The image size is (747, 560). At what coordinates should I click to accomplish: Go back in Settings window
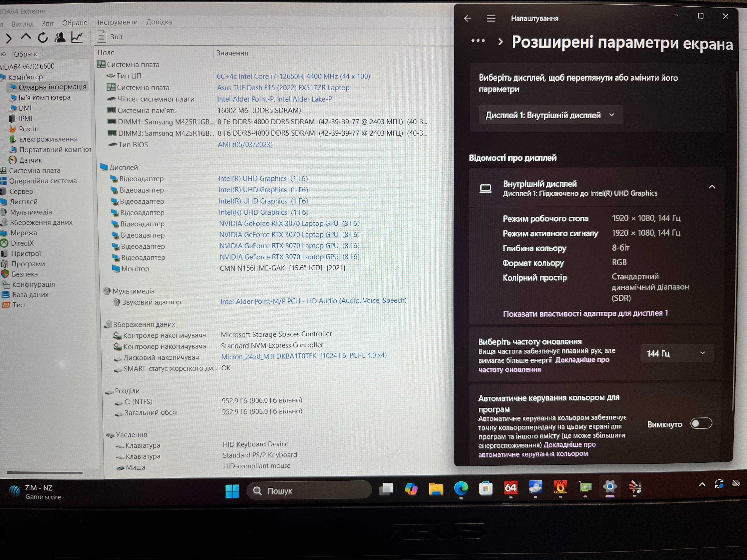click(x=467, y=18)
